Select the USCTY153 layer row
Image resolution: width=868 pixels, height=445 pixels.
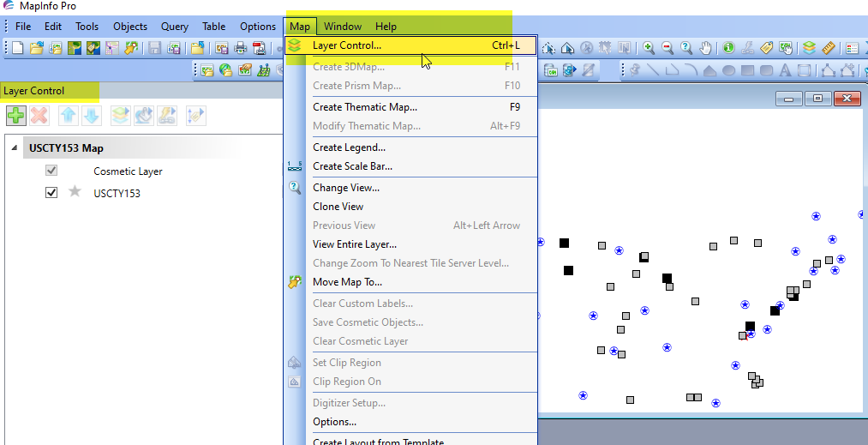(117, 194)
